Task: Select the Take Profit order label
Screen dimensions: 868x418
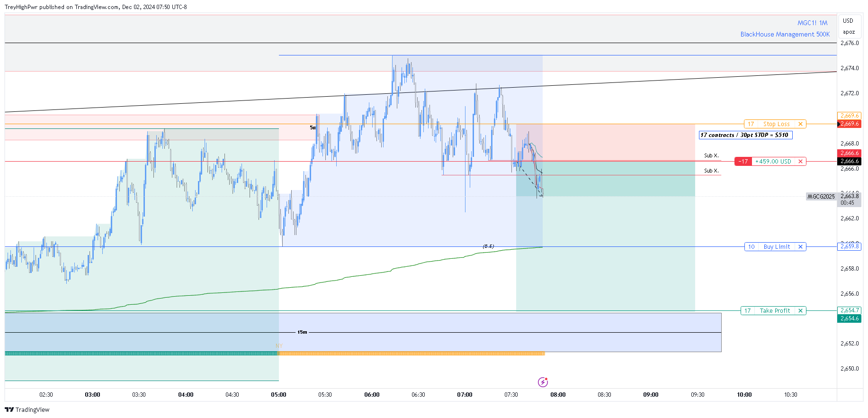Action: coord(775,311)
